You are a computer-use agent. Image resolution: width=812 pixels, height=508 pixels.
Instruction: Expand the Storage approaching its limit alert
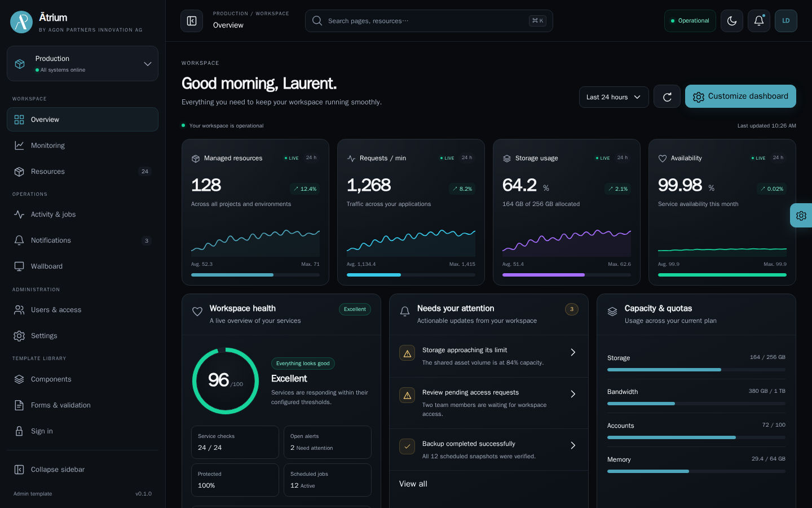[x=489, y=356]
